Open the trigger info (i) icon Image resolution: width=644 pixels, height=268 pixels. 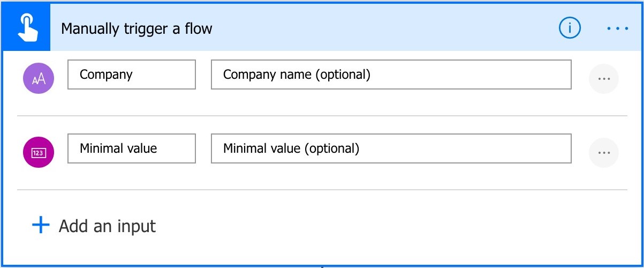coord(569,28)
